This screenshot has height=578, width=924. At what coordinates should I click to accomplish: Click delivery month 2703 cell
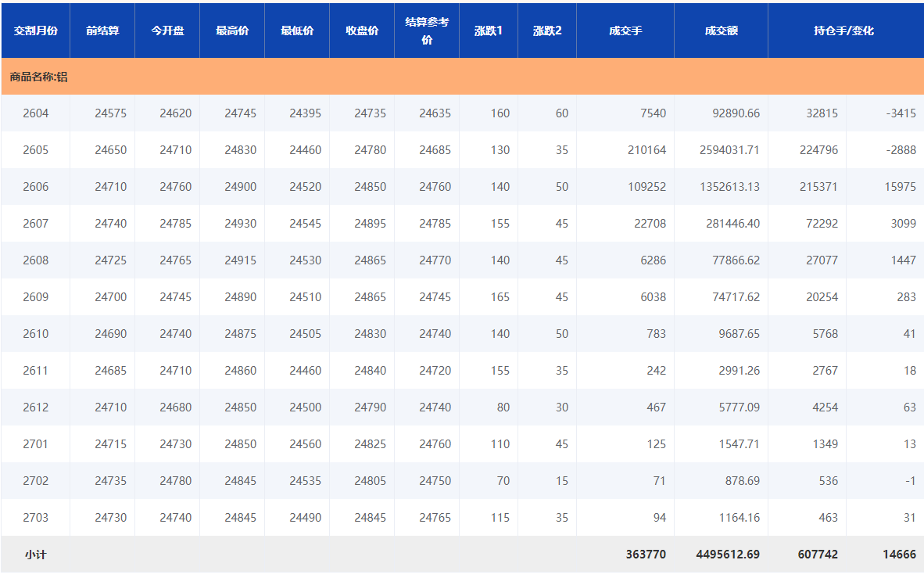(35, 518)
